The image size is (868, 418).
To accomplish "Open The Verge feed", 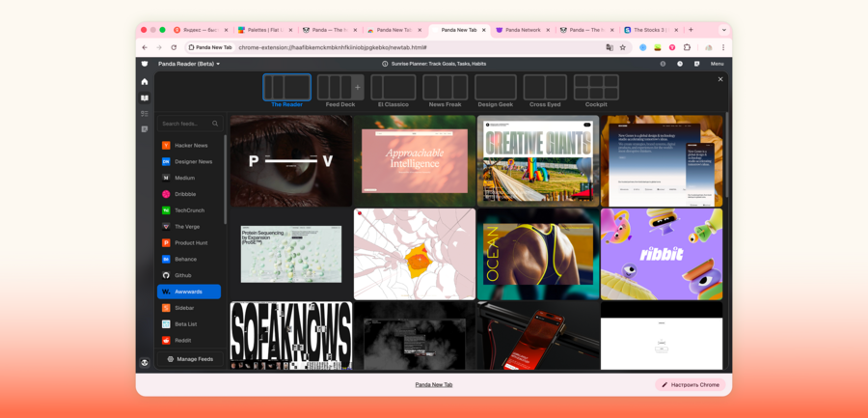I will click(x=189, y=227).
